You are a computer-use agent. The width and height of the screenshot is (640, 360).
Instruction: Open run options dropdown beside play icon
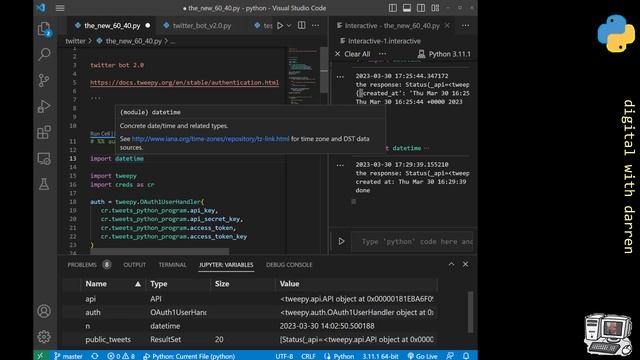pyautogui.click(x=289, y=25)
